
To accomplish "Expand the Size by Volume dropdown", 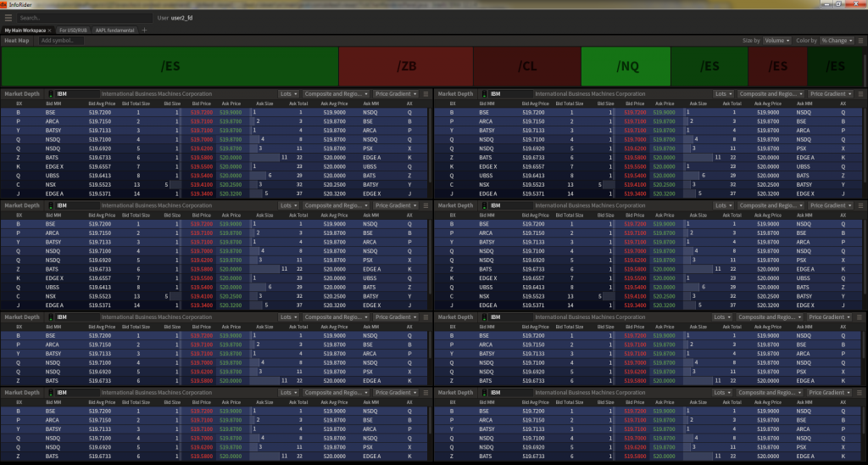I will pos(777,40).
